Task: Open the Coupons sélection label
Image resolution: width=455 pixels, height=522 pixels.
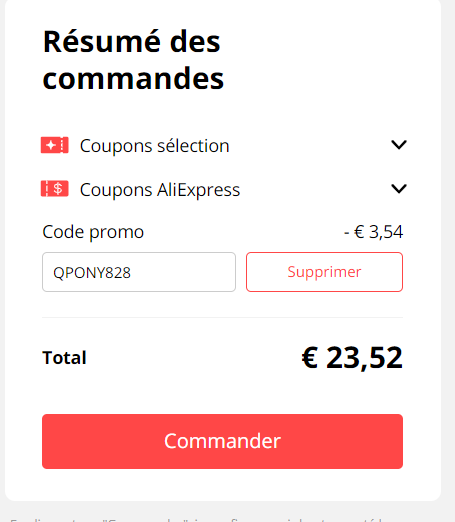Action: click(x=155, y=146)
